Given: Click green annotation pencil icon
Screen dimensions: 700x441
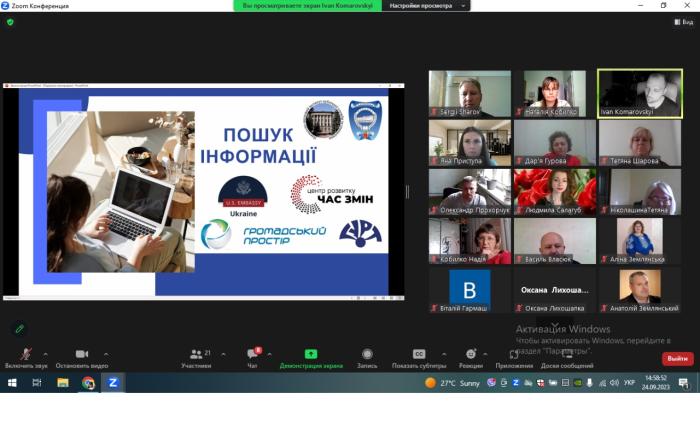Looking at the screenshot, I should click(x=19, y=328).
